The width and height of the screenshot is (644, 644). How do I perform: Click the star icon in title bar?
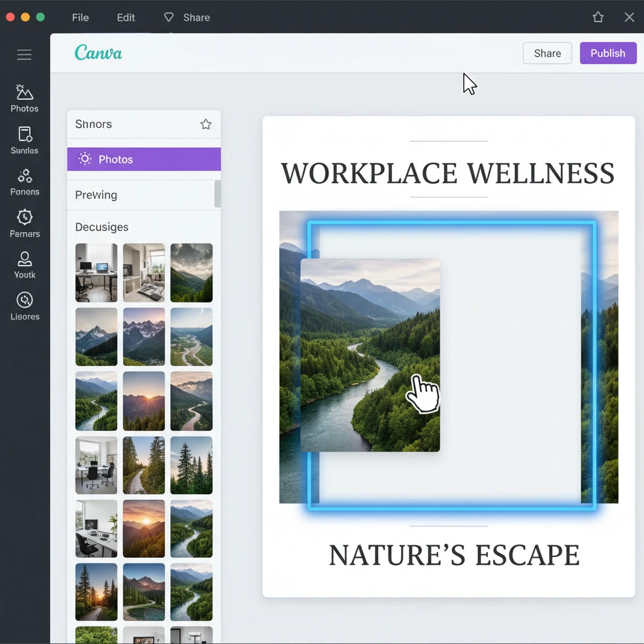598,17
